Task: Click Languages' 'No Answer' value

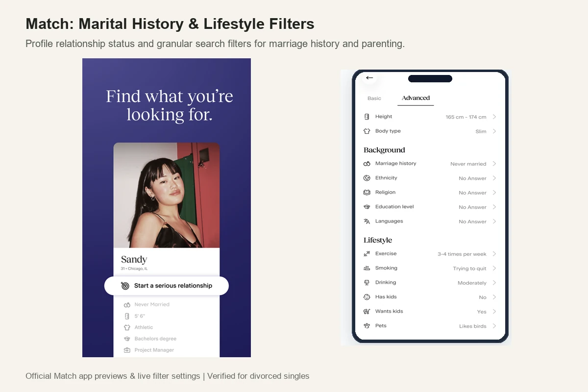Action: click(472, 222)
